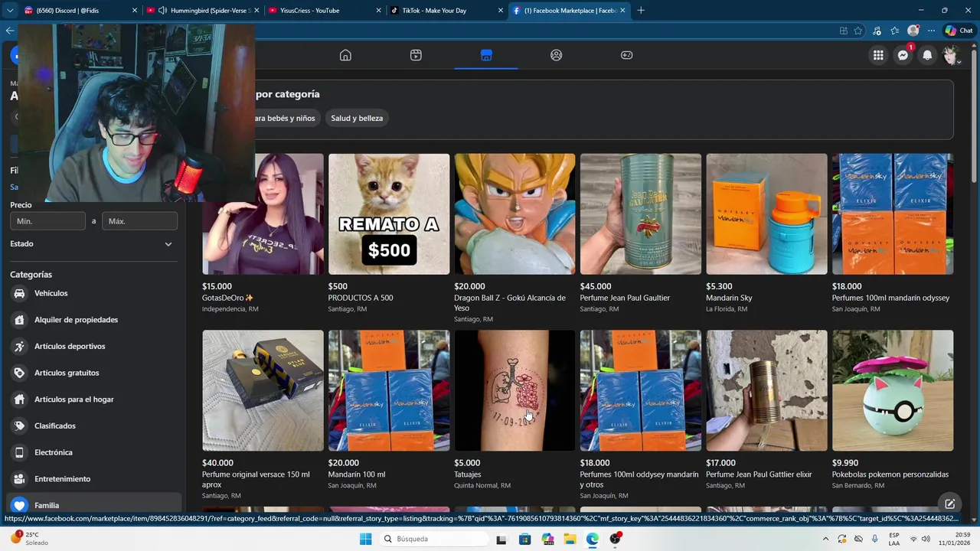Click the Máx. price input field
The height and width of the screenshot is (551, 980).
point(139,221)
